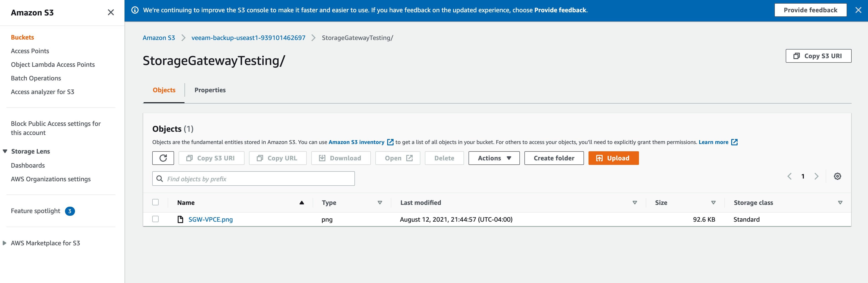This screenshot has height=283, width=868.
Task: Click the header Copy S3 URI button
Action: coord(818,56)
